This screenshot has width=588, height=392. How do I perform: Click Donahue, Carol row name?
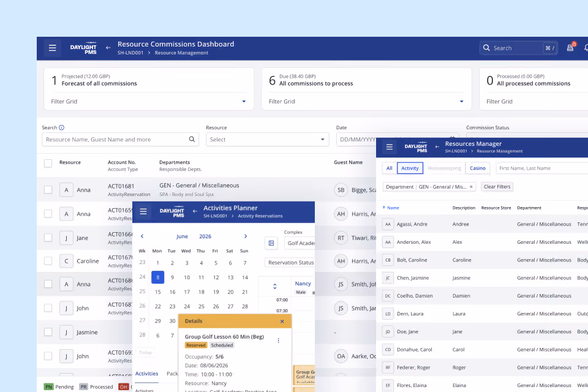point(415,350)
